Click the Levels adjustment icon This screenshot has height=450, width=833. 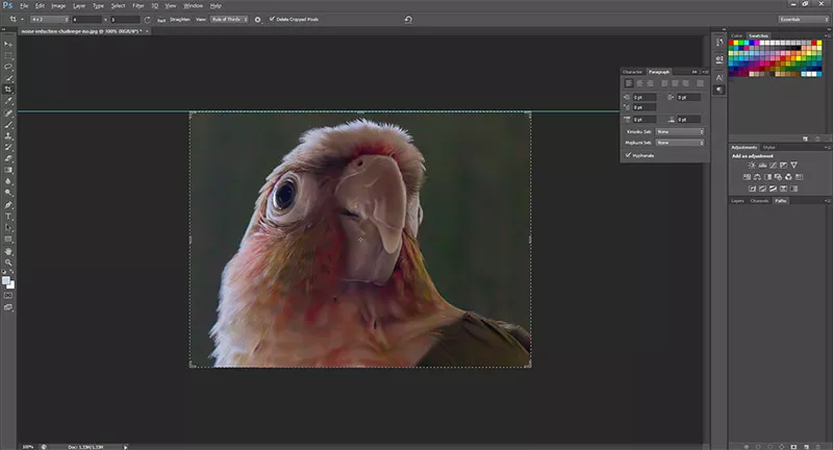(762, 165)
